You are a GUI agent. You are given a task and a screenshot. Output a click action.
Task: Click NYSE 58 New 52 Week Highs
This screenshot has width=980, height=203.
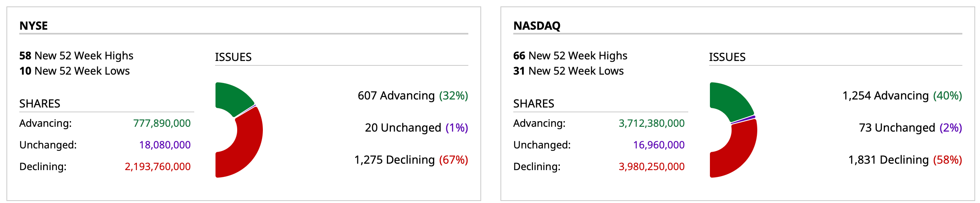click(76, 55)
